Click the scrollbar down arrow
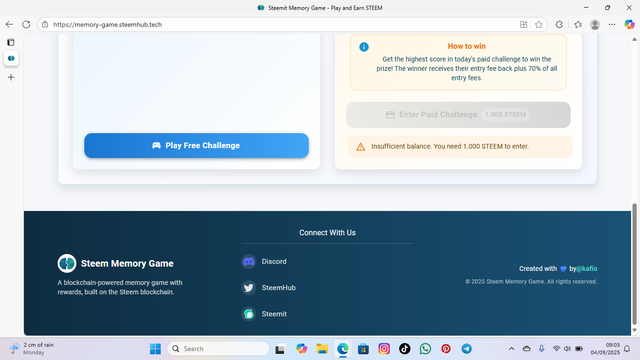 pos(634,330)
